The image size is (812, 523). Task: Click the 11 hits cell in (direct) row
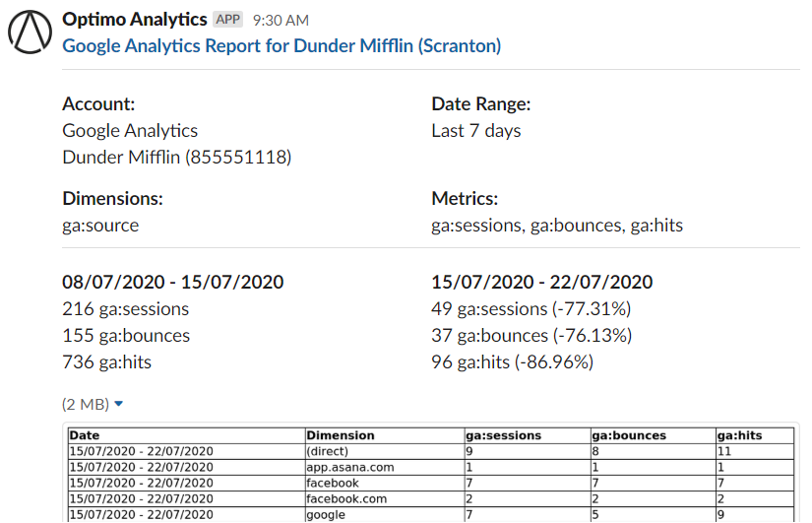pyautogui.click(x=756, y=451)
